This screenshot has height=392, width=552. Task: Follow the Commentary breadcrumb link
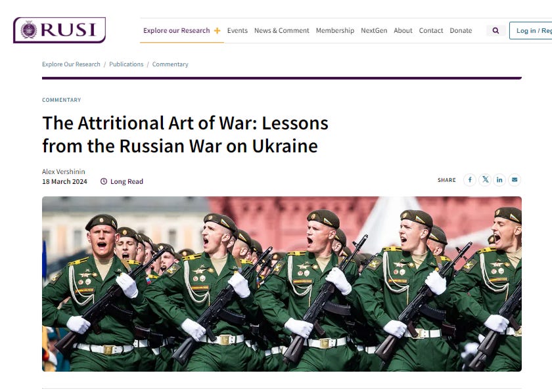click(x=170, y=64)
